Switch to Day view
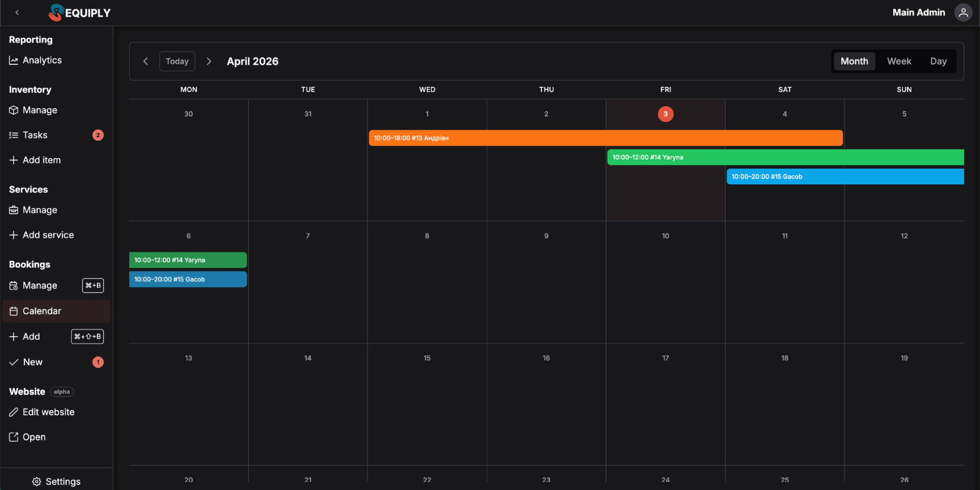This screenshot has height=490, width=980. (x=938, y=61)
